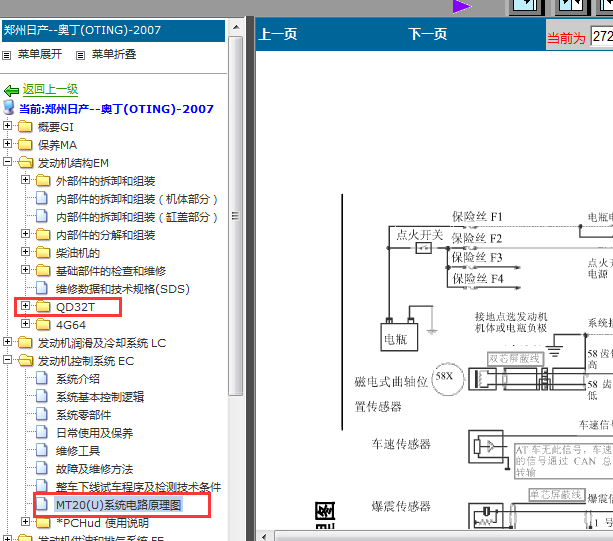Viewport: 613px width, 541px height.
Task: Open 系统介绍 document
Action: pos(77,379)
